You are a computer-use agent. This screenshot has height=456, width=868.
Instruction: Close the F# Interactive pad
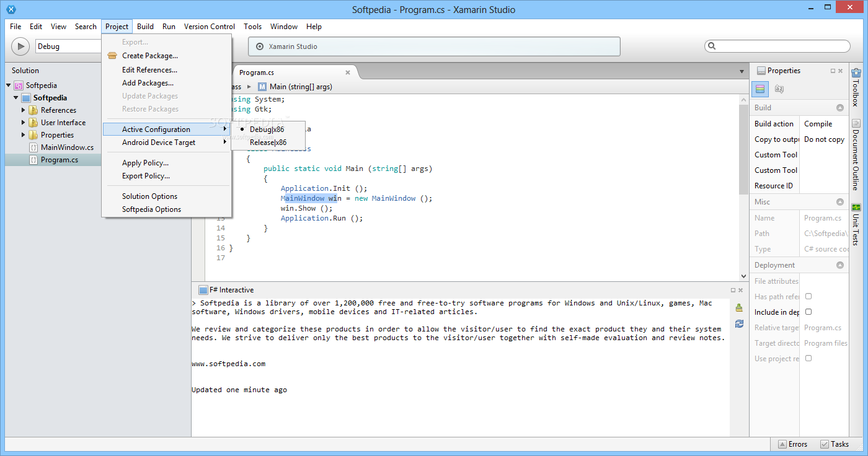741,290
